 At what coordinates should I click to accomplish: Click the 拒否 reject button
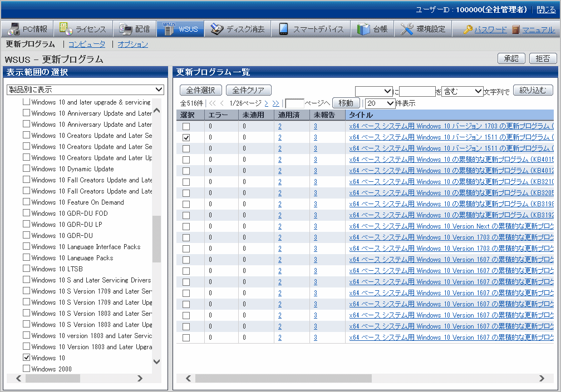point(543,58)
